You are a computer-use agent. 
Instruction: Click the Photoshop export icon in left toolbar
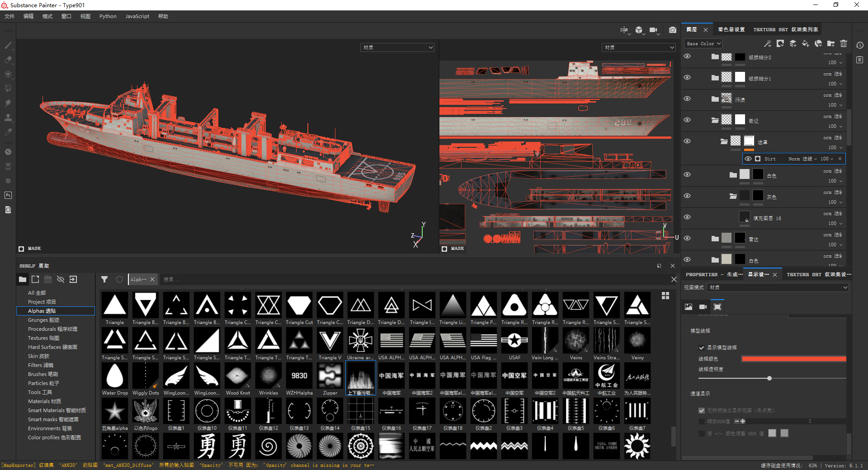point(8,195)
